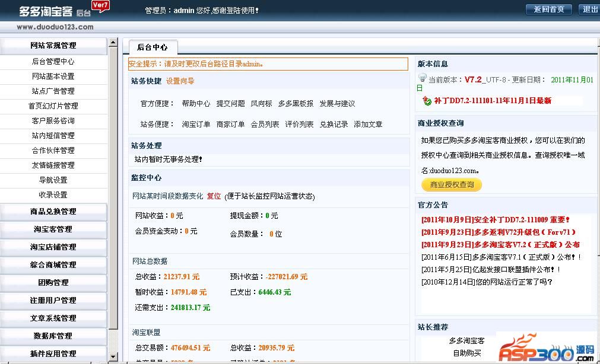600x364 pixels.
Task: Click the red 复位 reset link
Action: [x=214, y=197]
